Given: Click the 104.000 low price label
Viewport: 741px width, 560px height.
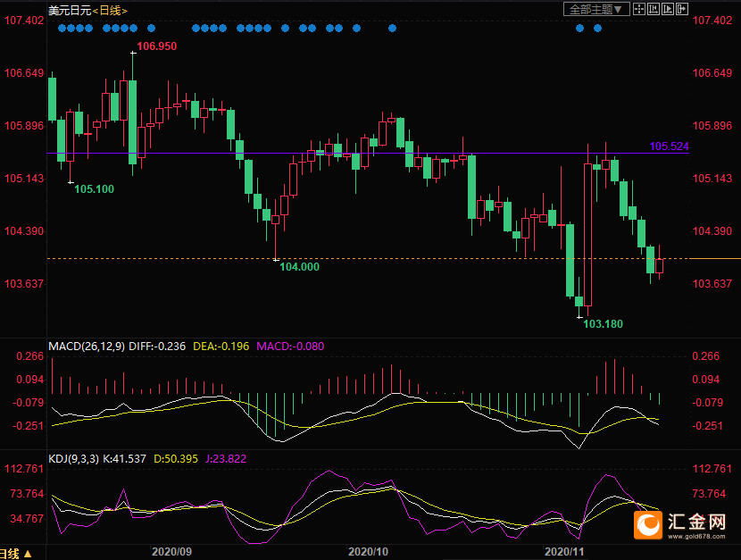Looking at the screenshot, I should click(x=300, y=266).
